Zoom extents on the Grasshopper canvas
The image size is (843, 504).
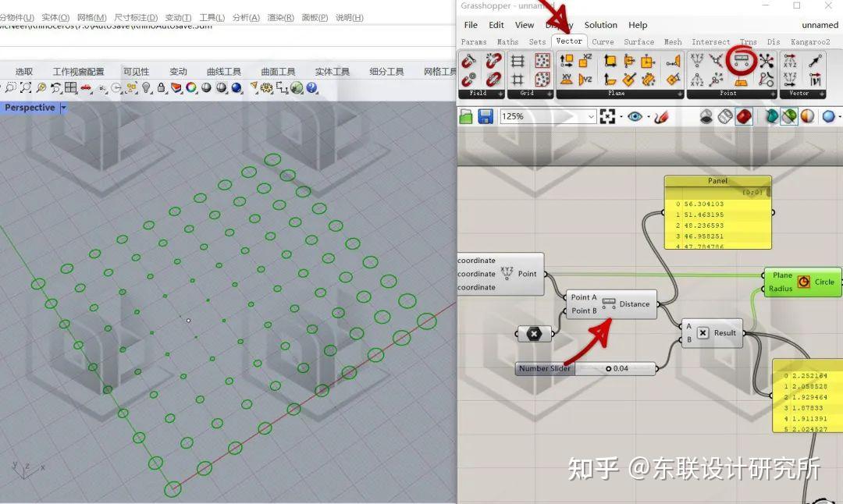click(x=607, y=116)
